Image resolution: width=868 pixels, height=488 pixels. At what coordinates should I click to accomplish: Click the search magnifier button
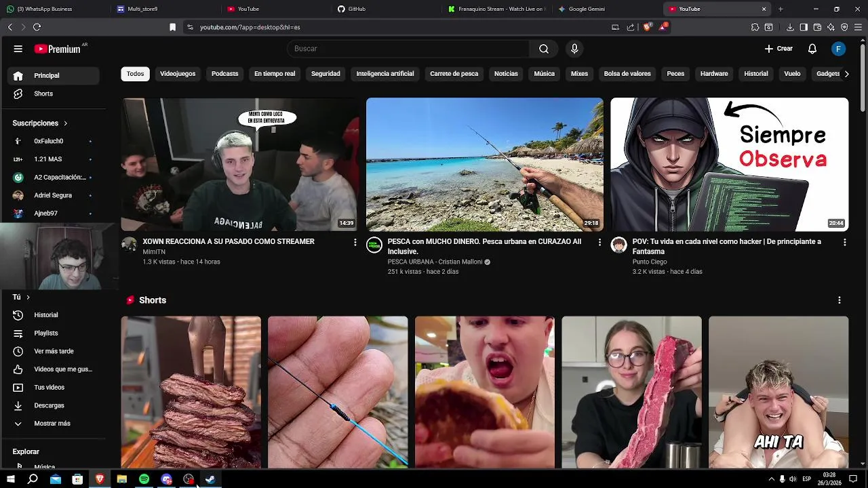coord(544,49)
